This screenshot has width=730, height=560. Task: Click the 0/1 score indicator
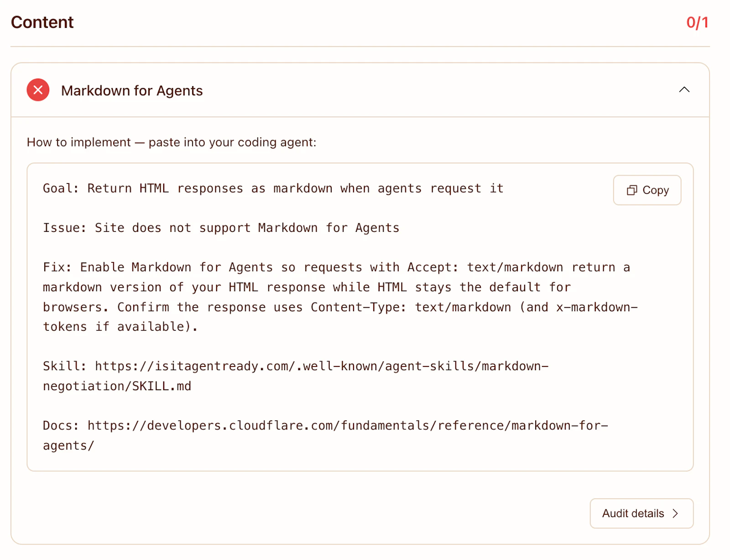[697, 21]
